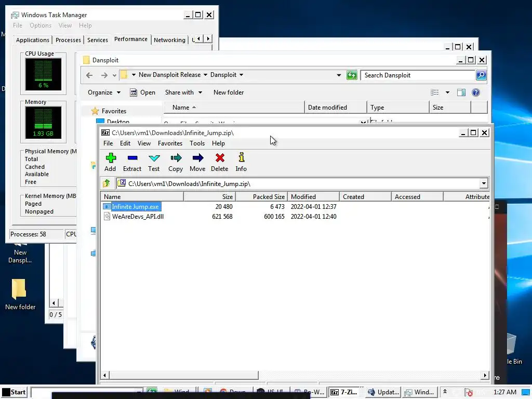Open the File menu in 7-Zip
532x399 pixels.
tap(108, 143)
